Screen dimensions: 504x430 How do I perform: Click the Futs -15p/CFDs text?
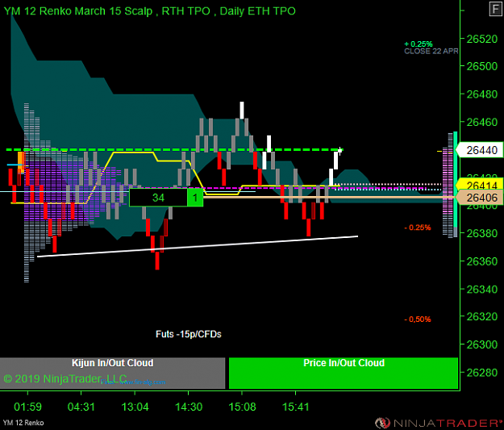click(x=189, y=335)
